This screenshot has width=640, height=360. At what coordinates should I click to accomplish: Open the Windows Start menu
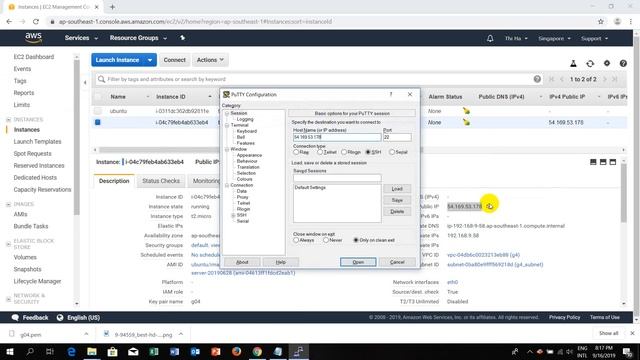point(9,351)
